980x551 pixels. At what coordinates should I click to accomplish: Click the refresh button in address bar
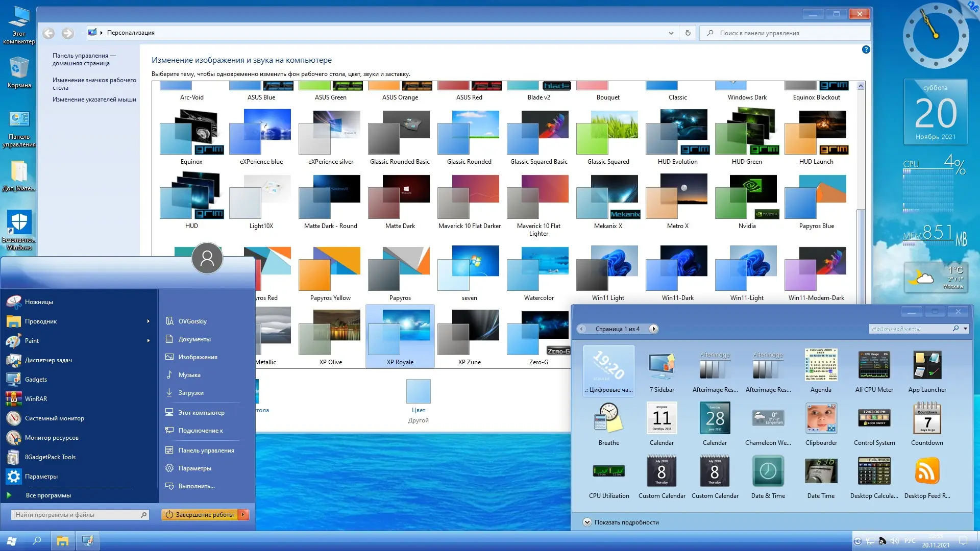[x=688, y=33]
